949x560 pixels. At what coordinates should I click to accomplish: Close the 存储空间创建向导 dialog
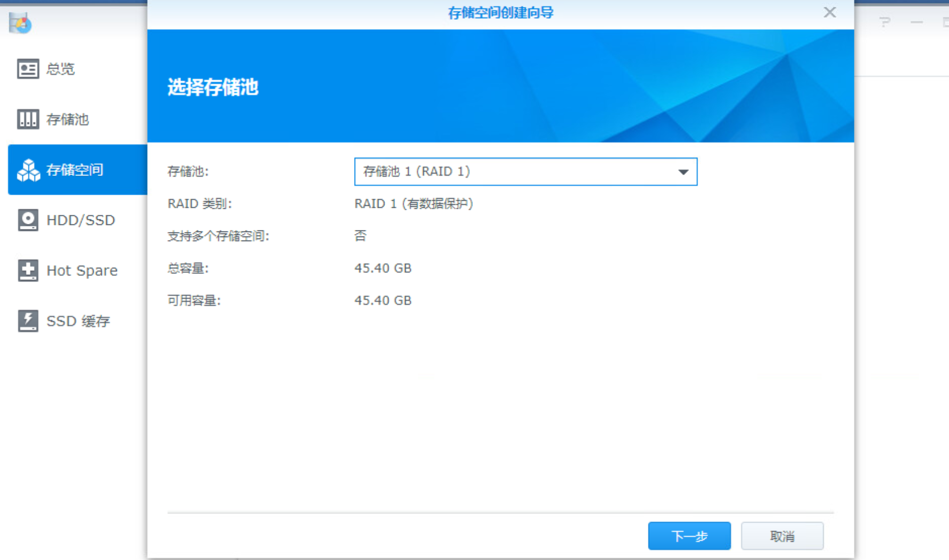point(830,12)
